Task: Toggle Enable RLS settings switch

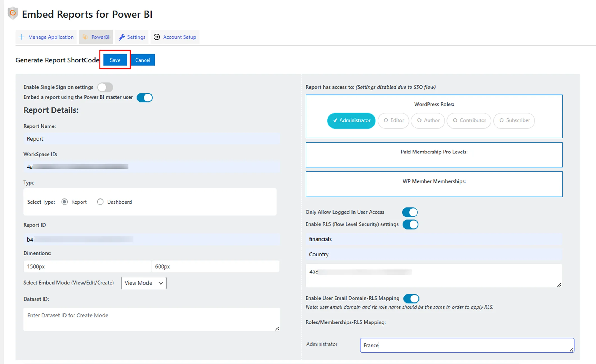Action: pyautogui.click(x=410, y=224)
